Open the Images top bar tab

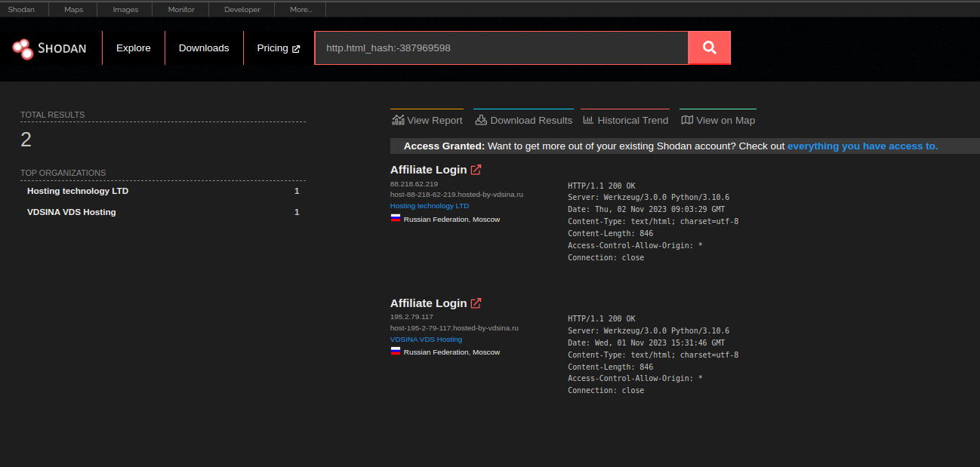click(x=125, y=9)
